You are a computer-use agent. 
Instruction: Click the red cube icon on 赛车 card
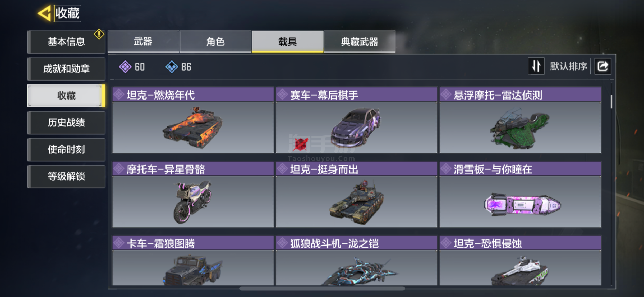(300, 144)
